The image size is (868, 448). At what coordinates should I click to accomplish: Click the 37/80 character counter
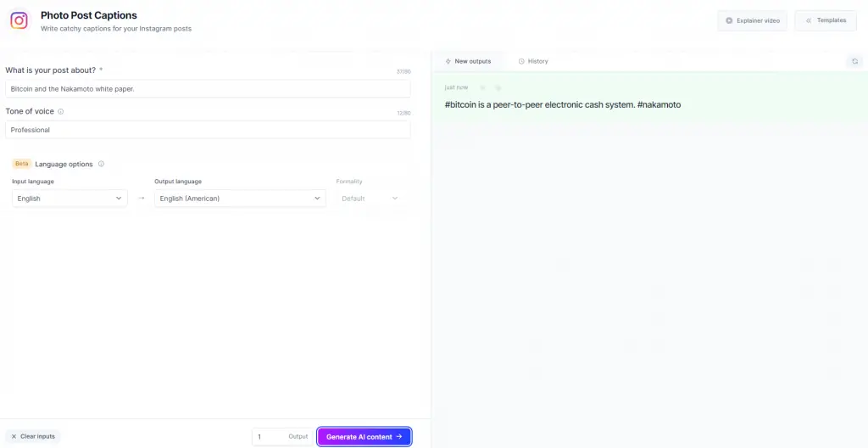(x=403, y=72)
